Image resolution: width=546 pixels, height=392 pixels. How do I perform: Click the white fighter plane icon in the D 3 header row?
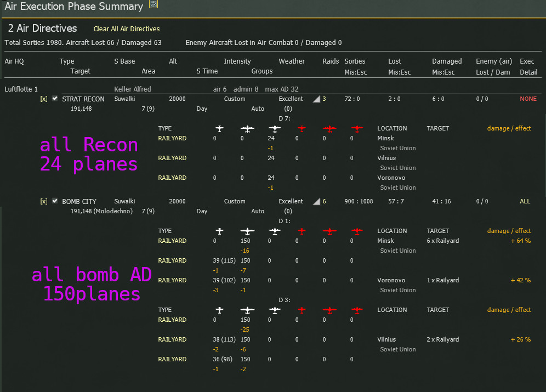219,310
